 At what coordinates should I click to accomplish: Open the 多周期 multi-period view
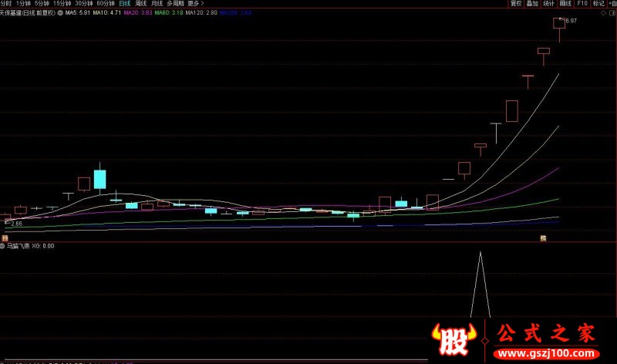(175, 4)
